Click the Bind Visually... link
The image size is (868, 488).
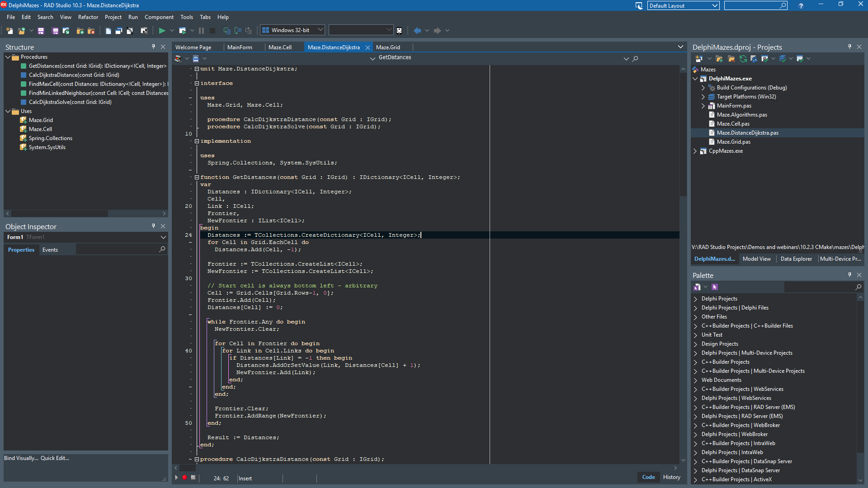tap(21, 458)
